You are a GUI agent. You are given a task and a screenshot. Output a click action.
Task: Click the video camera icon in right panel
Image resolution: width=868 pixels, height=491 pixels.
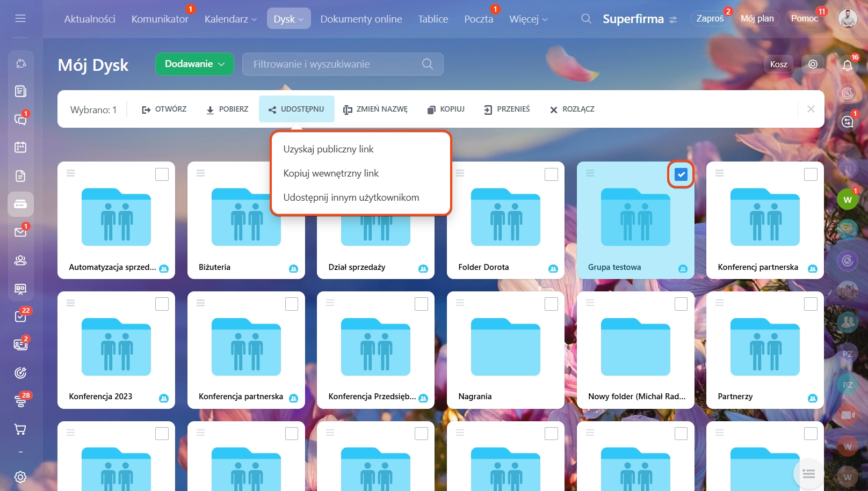(x=848, y=415)
